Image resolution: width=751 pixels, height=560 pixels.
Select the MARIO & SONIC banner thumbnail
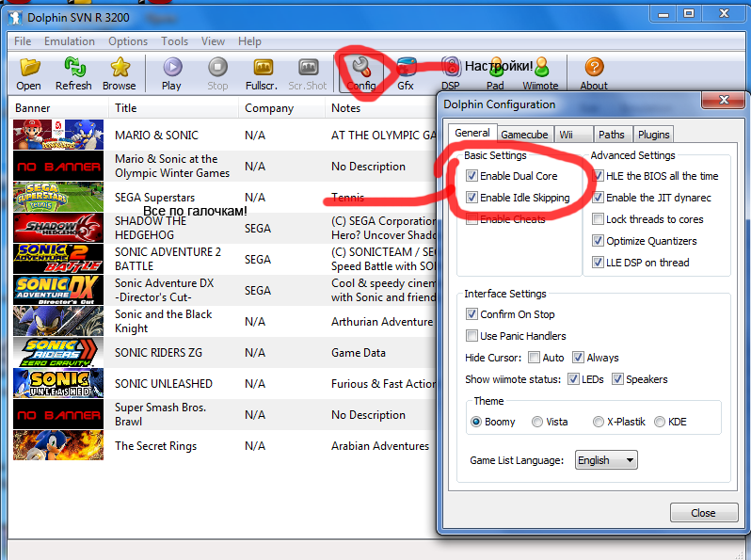pyautogui.click(x=58, y=135)
